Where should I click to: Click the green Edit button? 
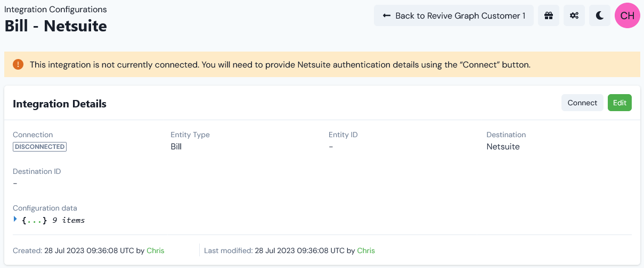coord(619,103)
